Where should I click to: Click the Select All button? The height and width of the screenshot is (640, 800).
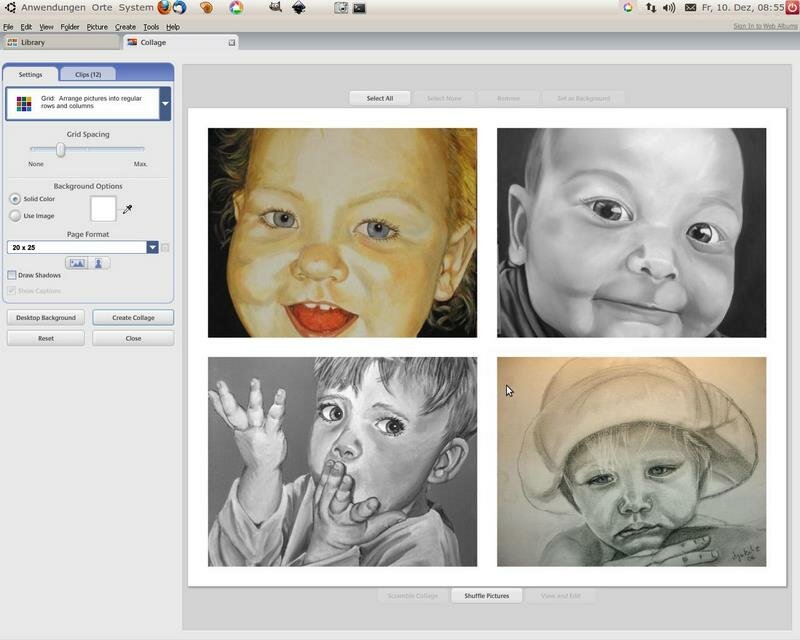380,99
